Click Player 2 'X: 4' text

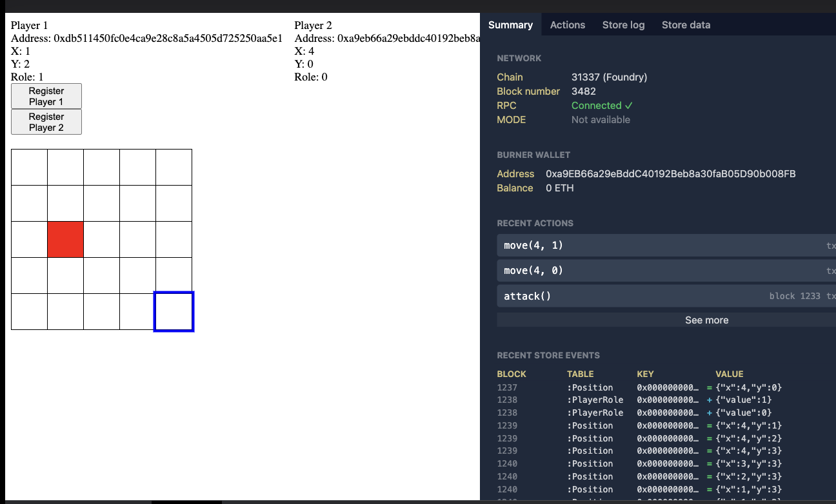point(304,51)
